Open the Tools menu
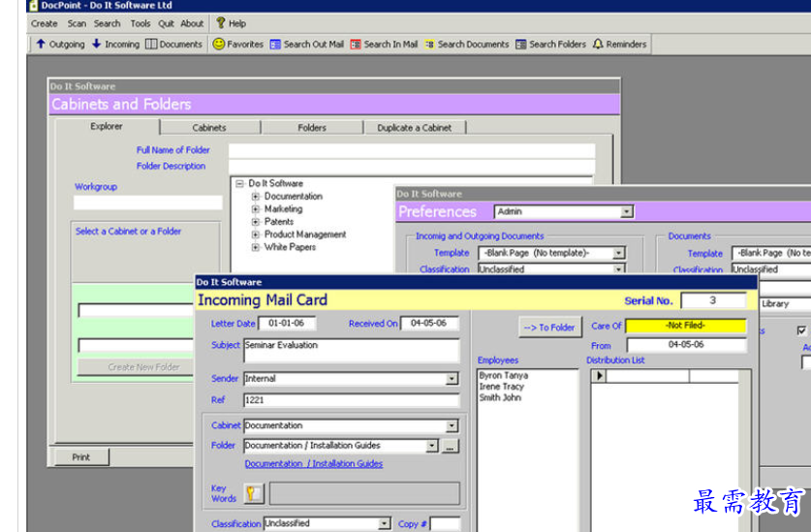811x532 pixels. coord(140,23)
